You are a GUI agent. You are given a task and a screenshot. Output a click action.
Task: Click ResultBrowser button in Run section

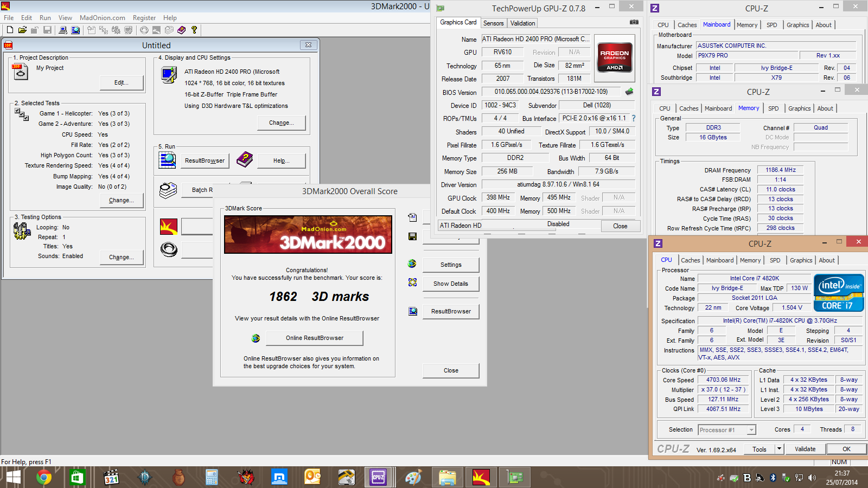click(x=205, y=160)
